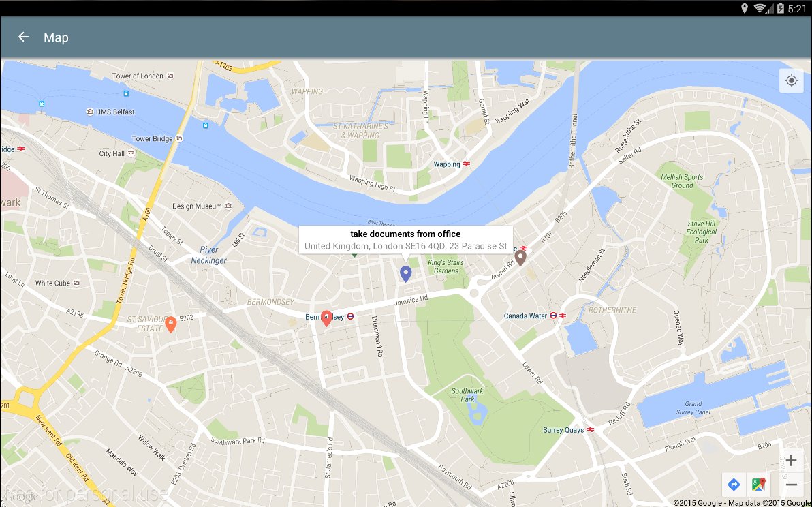Select the brown marker near Brunel Rd
Image resolution: width=812 pixels, height=507 pixels.
tap(520, 258)
